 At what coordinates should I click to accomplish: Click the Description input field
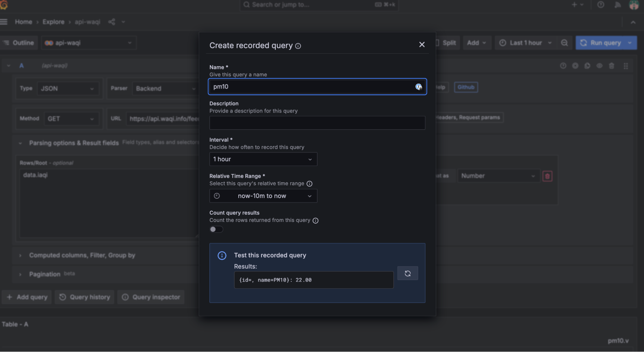point(317,123)
